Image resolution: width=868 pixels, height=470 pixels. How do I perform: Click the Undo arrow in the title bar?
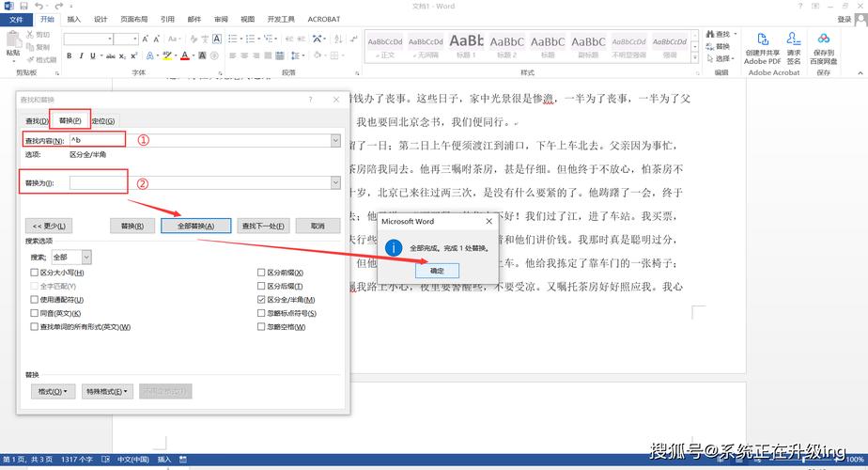[39, 6]
